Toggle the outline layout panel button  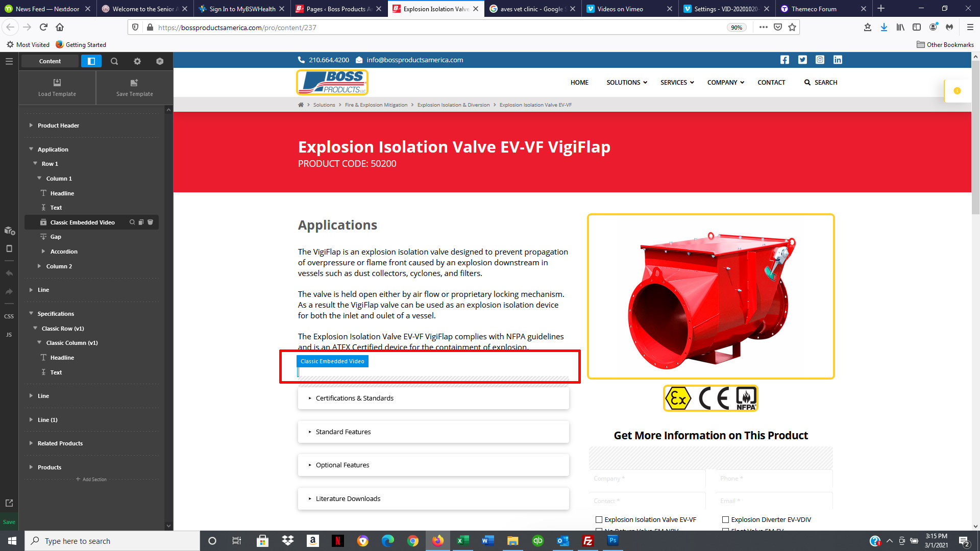(x=91, y=61)
